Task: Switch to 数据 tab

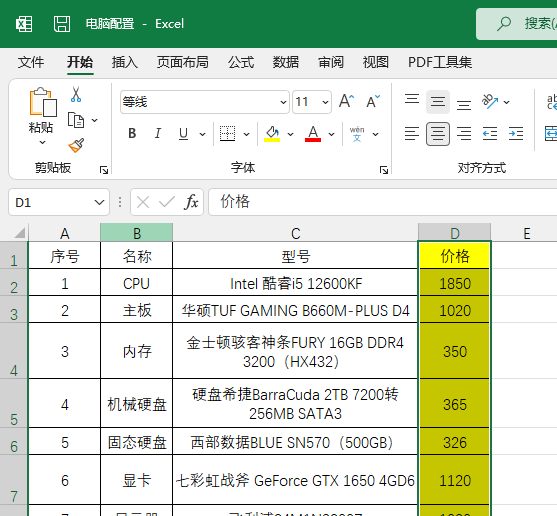Action: click(x=286, y=62)
